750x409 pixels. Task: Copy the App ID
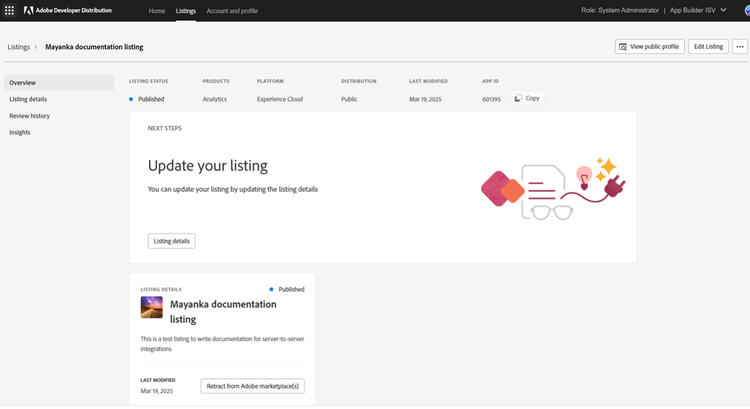point(528,98)
